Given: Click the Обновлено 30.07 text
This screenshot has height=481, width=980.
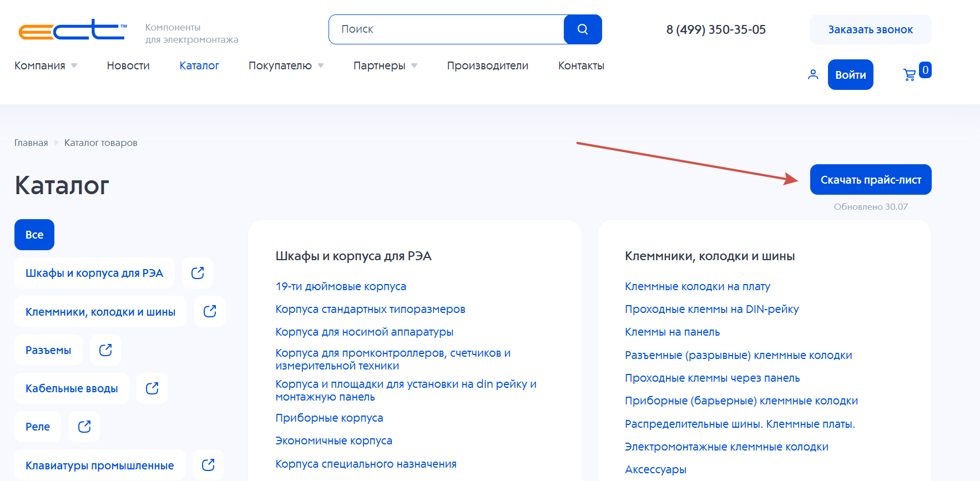Looking at the screenshot, I should point(871,206).
